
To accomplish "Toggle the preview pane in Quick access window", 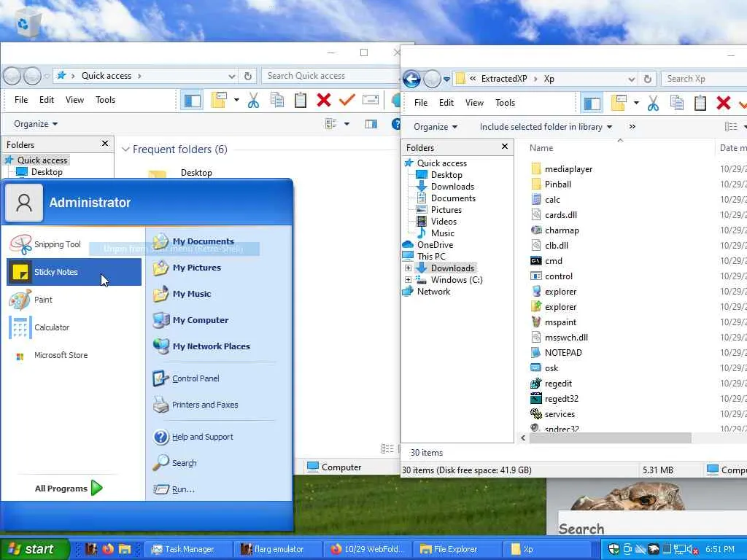I will 371,124.
